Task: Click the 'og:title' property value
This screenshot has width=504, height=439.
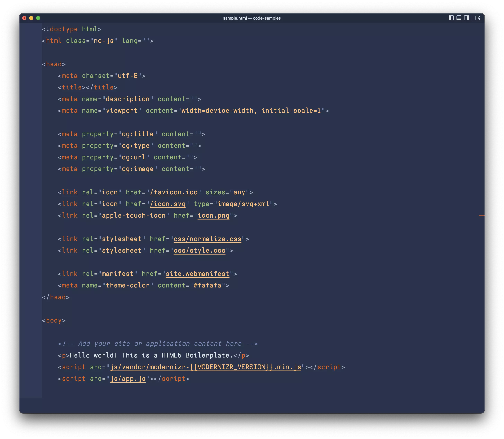Action: [138, 134]
